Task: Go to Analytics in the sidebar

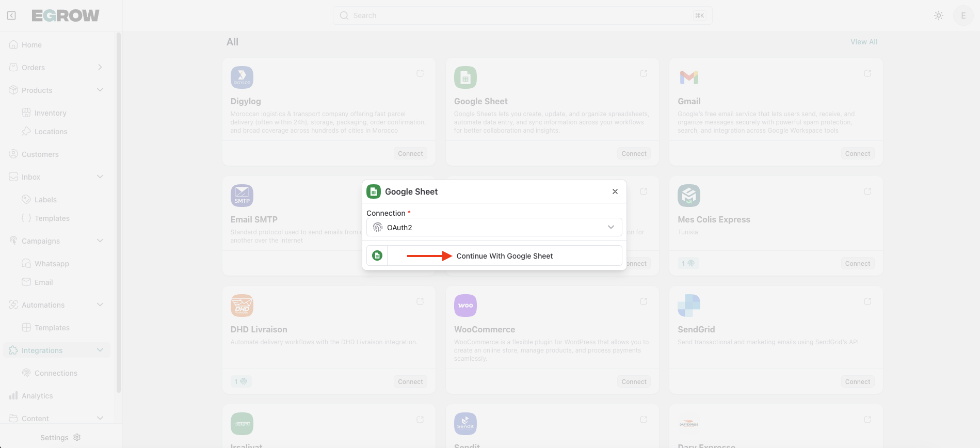Action: pos(37,396)
